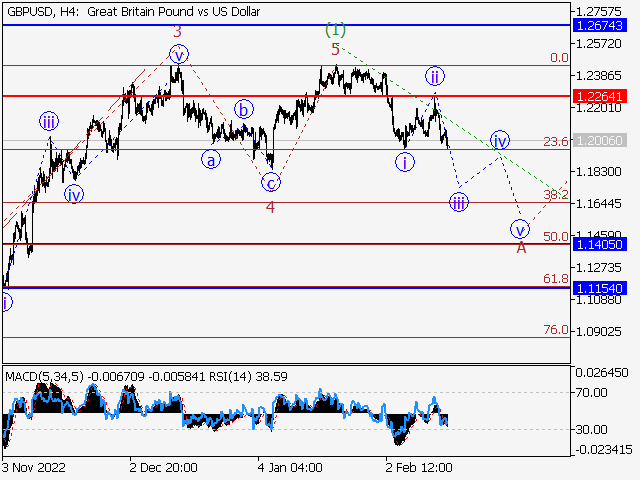This screenshot has height=480, width=640.
Task: Select the circled b wave label
Action: coord(244,109)
